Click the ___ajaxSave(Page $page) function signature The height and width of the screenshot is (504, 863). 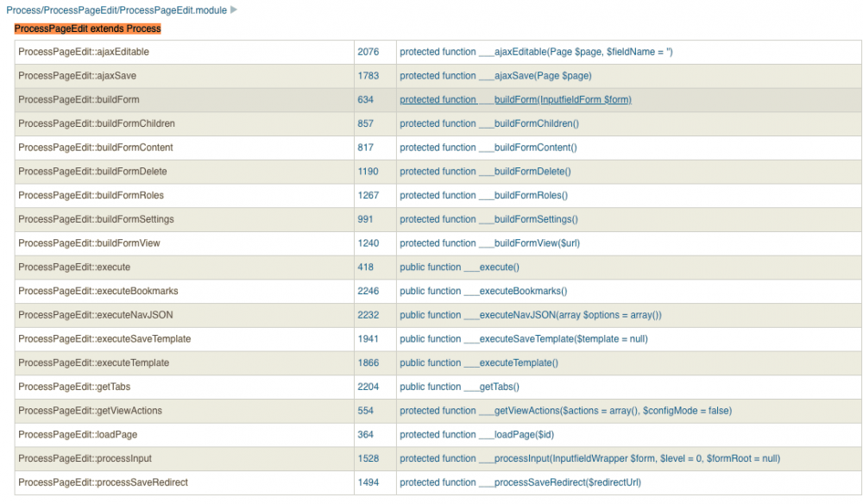[x=495, y=76]
